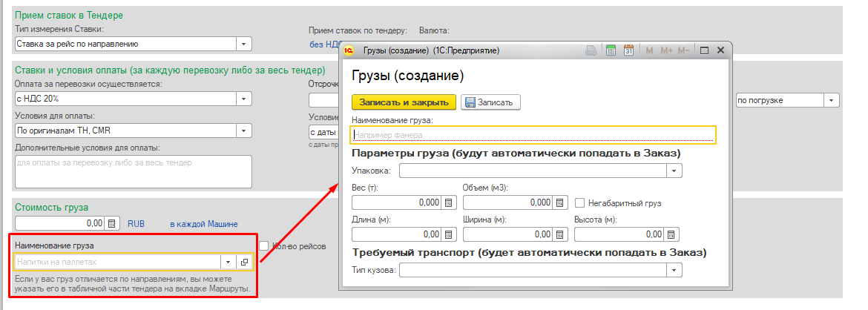Click the Высота (м) value field

(x=620, y=234)
